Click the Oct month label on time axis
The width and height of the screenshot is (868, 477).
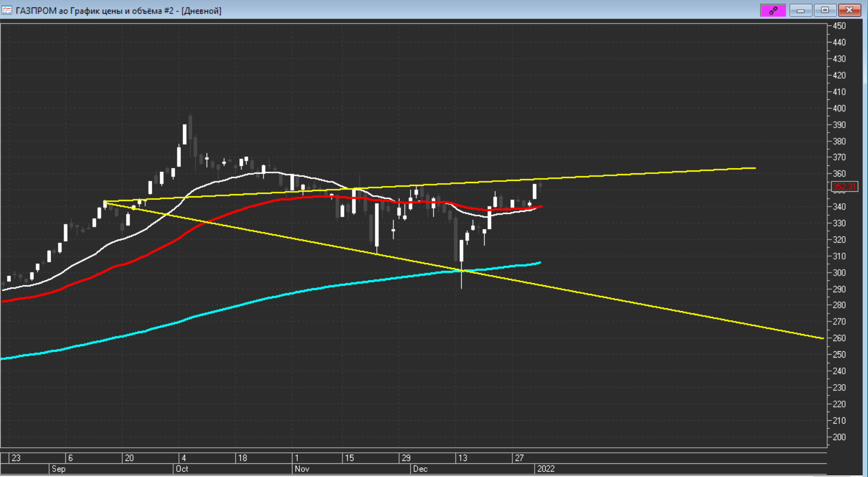click(182, 469)
